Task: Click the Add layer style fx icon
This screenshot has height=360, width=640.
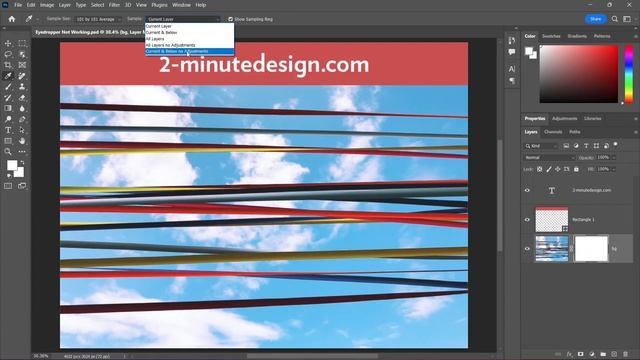Action: click(569, 354)
